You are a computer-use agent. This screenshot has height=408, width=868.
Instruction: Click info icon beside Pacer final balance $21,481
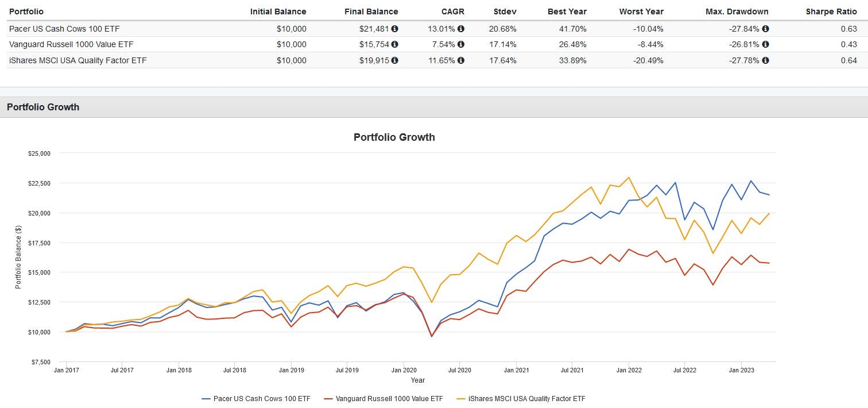pos(395,29)
